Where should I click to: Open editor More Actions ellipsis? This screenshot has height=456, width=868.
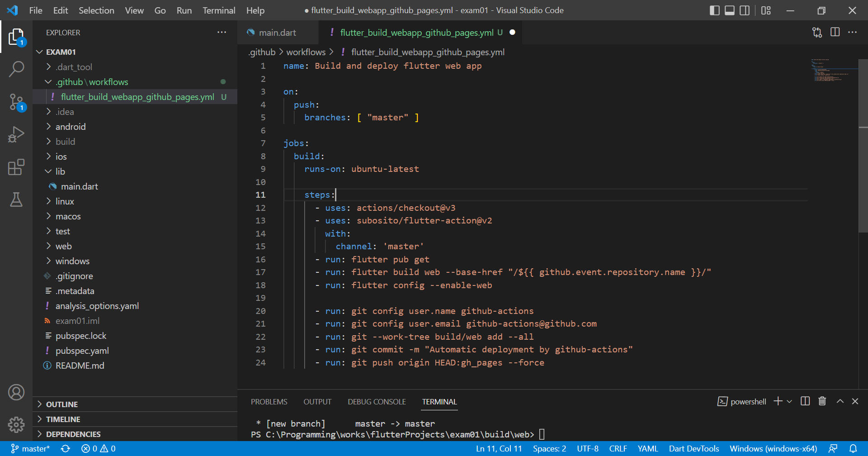[853, 33]
